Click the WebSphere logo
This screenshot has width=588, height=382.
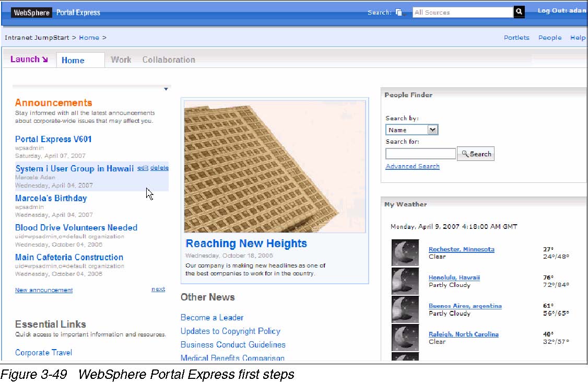[31, 13]
